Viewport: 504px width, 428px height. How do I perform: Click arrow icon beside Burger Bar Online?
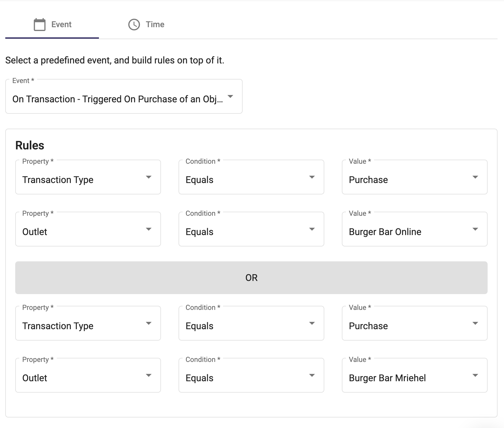tap(475, 229)
